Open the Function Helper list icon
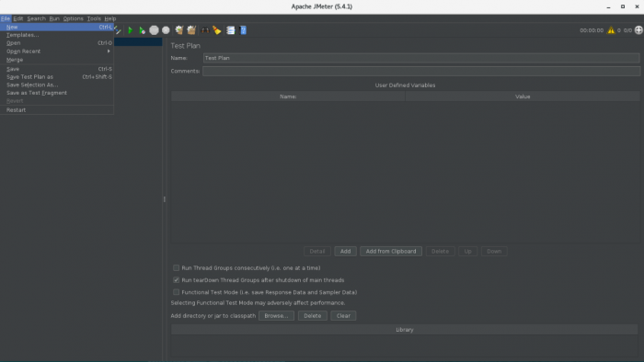This screenshot has height=362, width=644. [230, 30]
